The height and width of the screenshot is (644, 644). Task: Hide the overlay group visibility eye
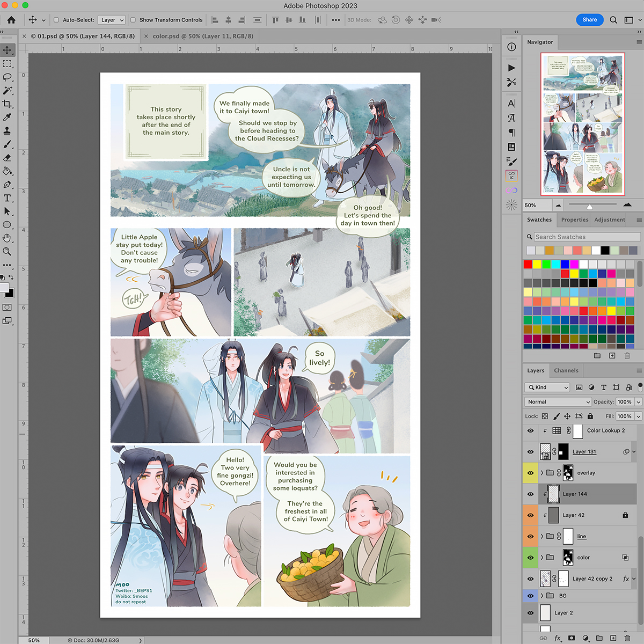530,473
